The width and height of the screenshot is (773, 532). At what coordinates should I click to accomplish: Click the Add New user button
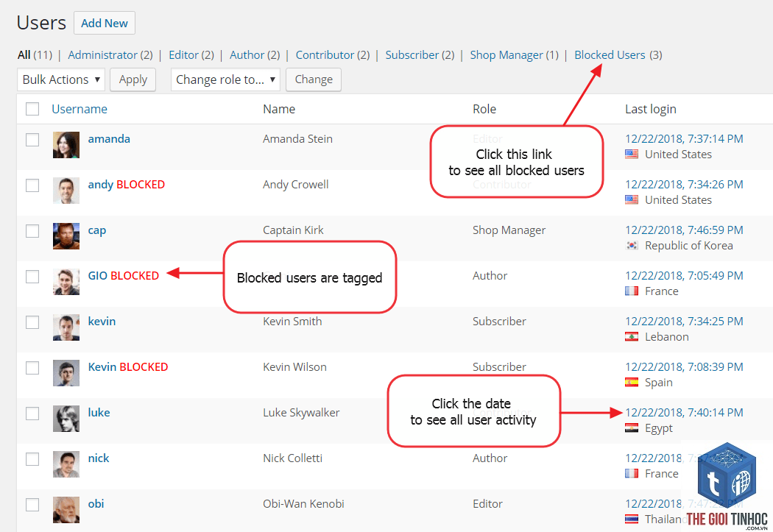[x=105, y=23]
